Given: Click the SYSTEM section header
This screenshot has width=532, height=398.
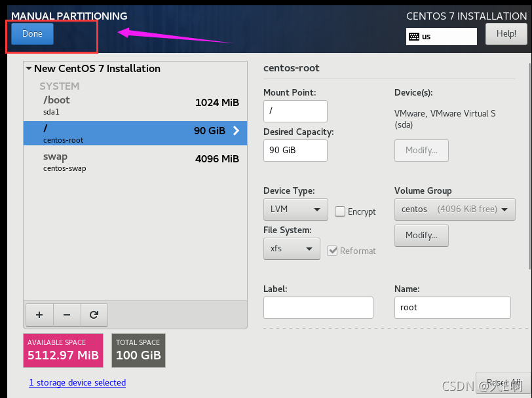Looking at the screenshot, I should 60,86.
